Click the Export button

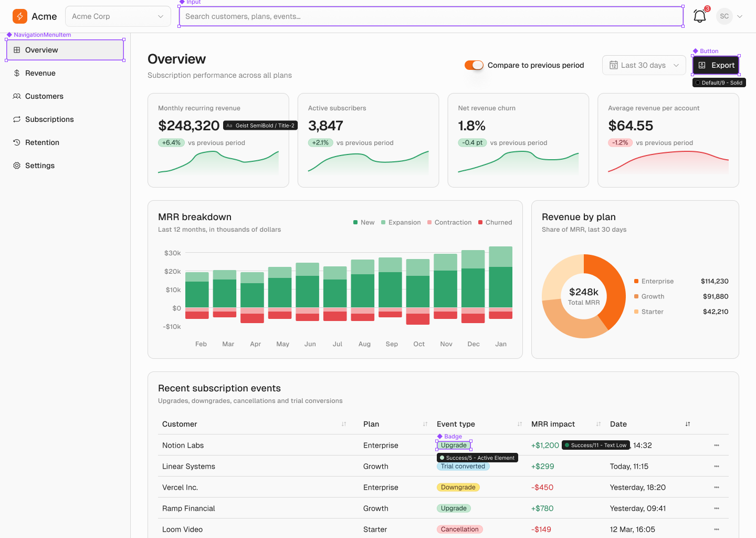click(716, 65)
